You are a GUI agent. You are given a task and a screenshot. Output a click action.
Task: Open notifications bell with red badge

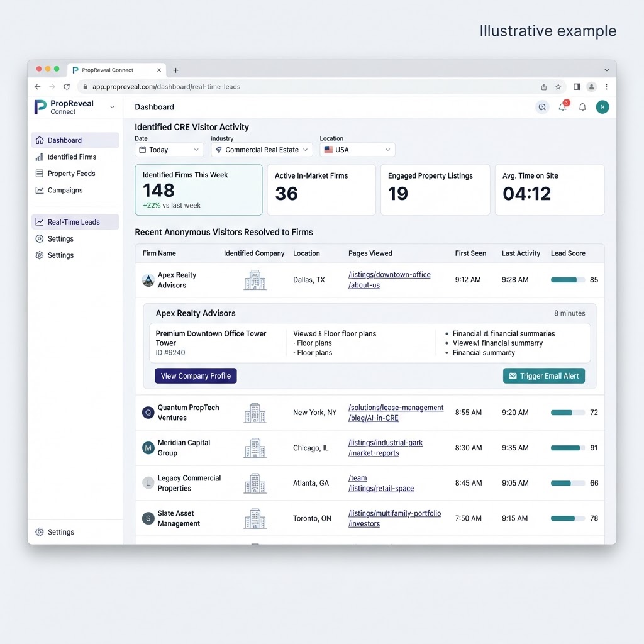pos(563,106)
